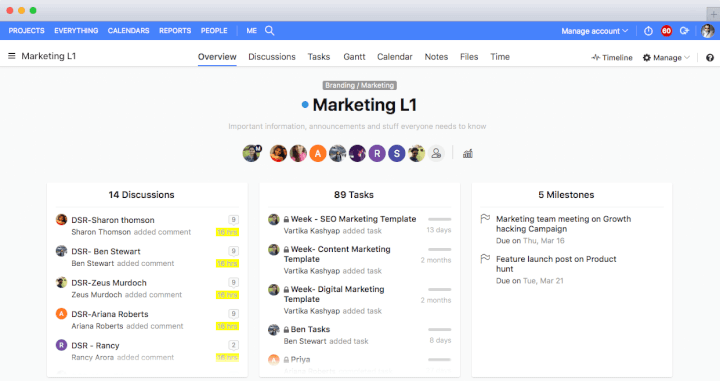Open the DSR-Zeus Murdoch discussion
Viewport: 720px width, 381px height.
tap(109, 282)
